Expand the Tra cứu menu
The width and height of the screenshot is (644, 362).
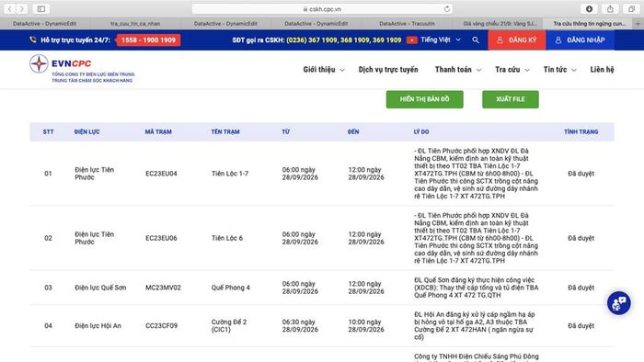(x=512, y=70)
